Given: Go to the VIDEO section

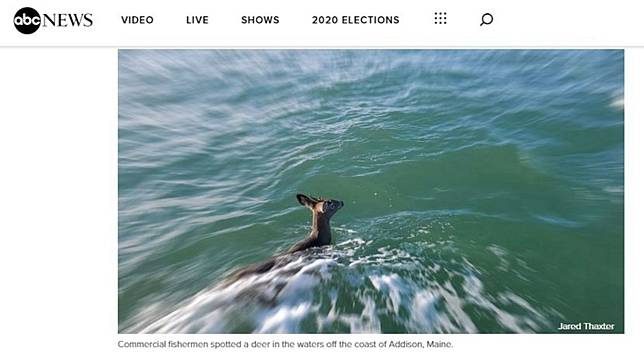Looking at the screenshot, I should click(x=137, y=20).
